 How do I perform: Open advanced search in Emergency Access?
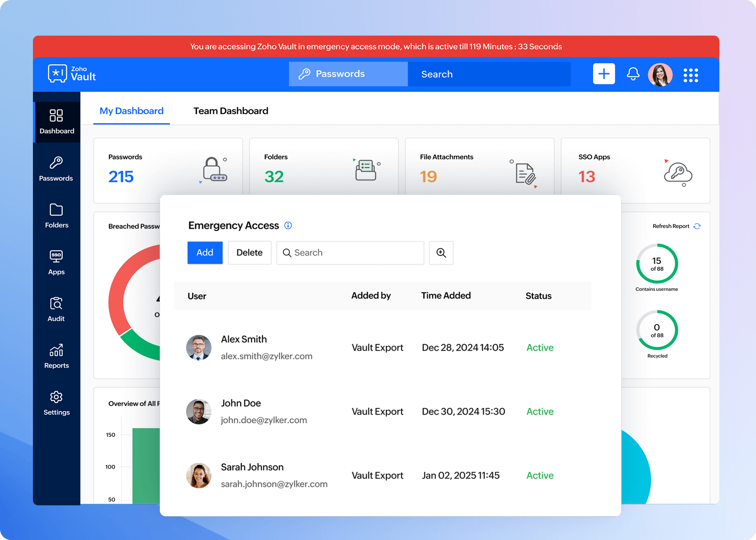441,253
